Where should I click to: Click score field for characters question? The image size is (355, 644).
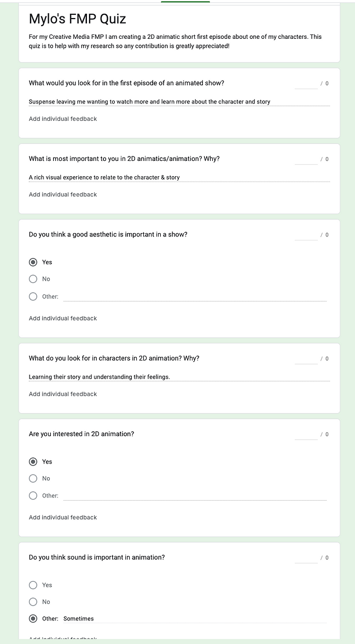[306, 359]
